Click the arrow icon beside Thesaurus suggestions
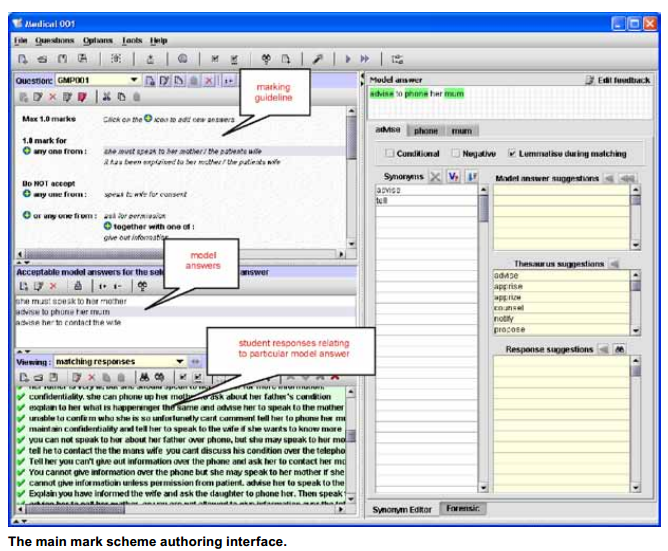 614,264
